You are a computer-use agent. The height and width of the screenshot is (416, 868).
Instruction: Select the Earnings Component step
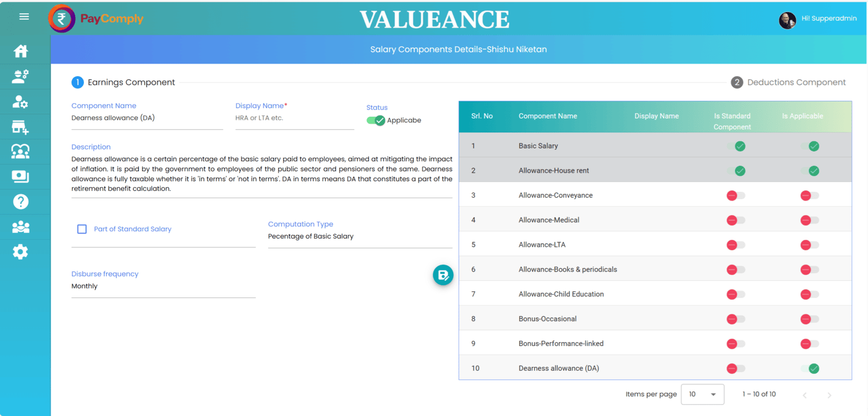124,83
